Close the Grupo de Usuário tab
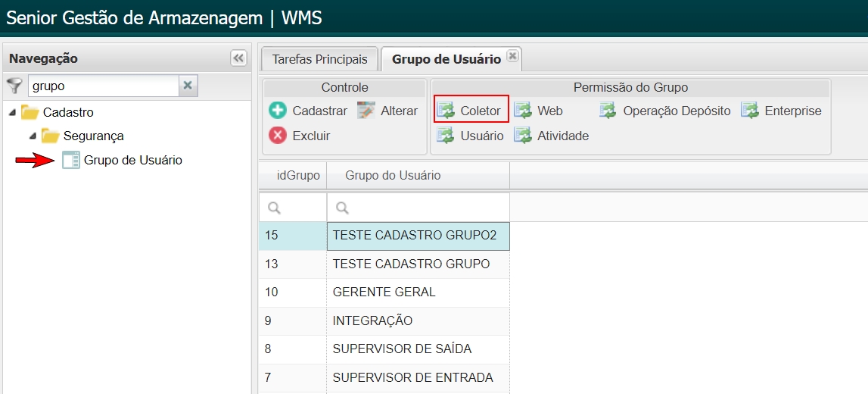The width and height of the screenshot is (868, 394). [x=512, y=55]
